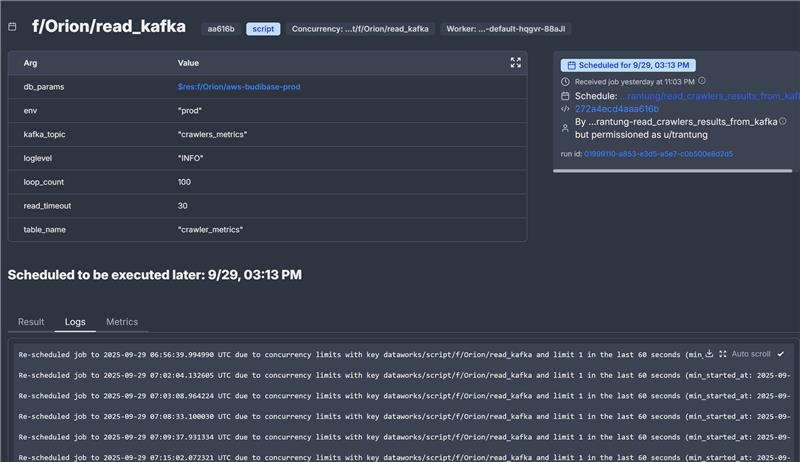Click the info icon after read_crawlers_results_from_kafka

coord(783,121)
